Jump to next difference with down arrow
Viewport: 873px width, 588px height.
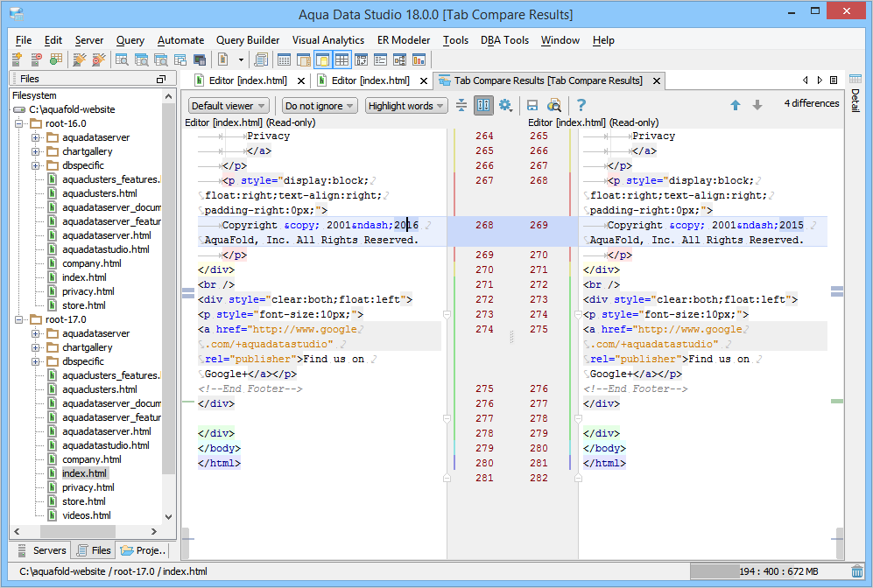tap(757, 105)
